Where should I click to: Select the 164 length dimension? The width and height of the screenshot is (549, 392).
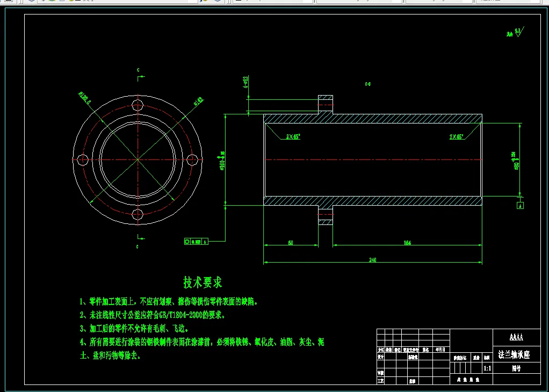click(407, 243)
